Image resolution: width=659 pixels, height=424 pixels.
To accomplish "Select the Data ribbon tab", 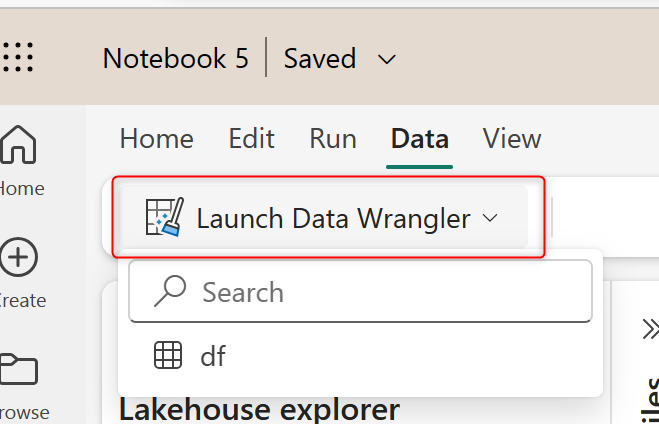I will (x=420, y=138).
